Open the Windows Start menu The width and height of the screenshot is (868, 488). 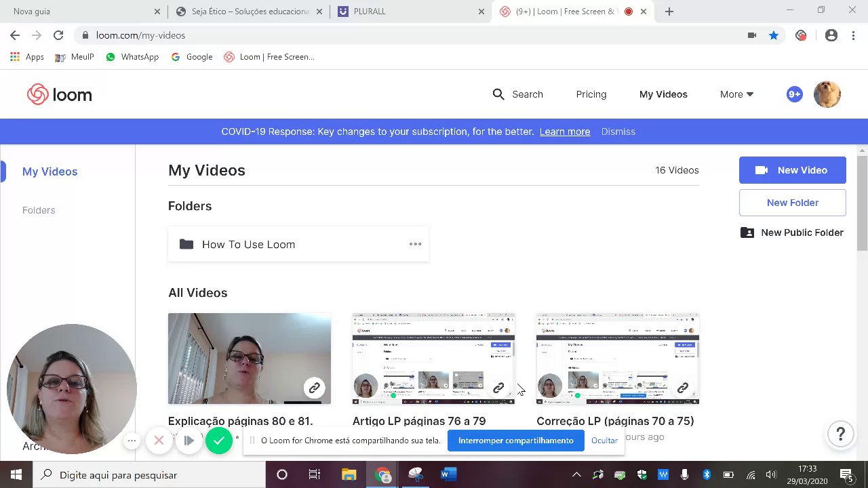click(16, 475)
